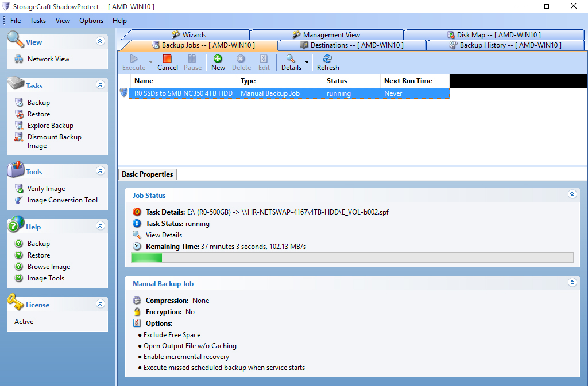Image resolution: width=588 pixels, height=386 pixels.
Task: Click the Options checklist icon
Action: pyautogui.click(x=137, y=323)
